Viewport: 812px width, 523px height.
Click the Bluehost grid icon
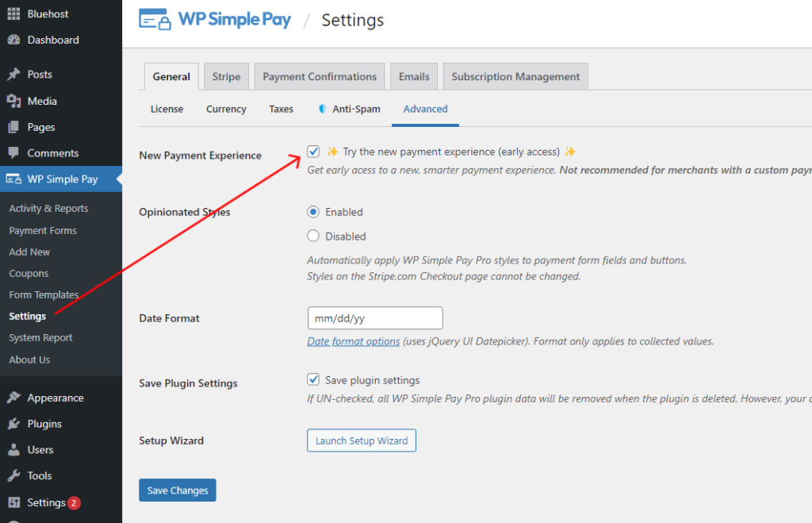(13, 13)
